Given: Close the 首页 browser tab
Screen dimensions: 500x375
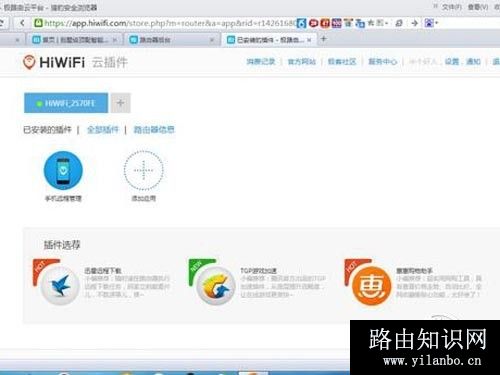Looking at the screenshot, I should click(115, 40).
